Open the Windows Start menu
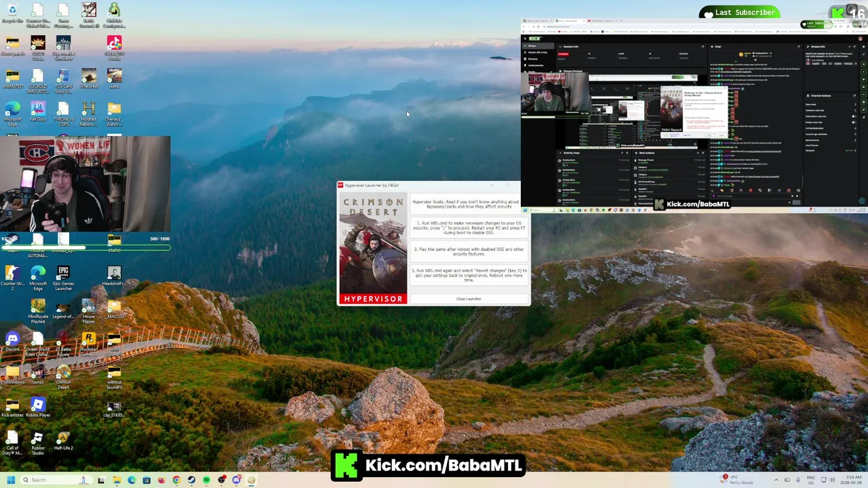This screenshot has height=488, width=868. (10, 480)
